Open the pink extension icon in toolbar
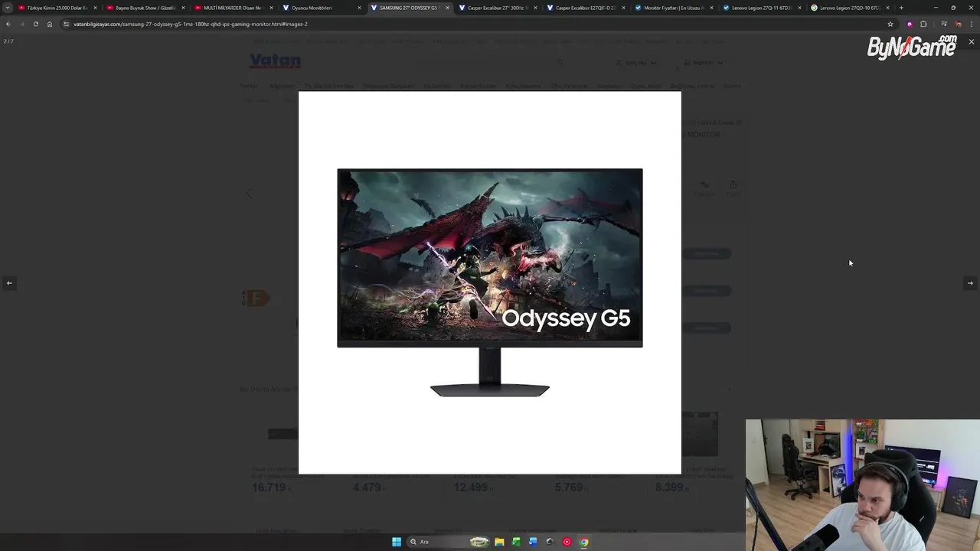 coord(910,24)
